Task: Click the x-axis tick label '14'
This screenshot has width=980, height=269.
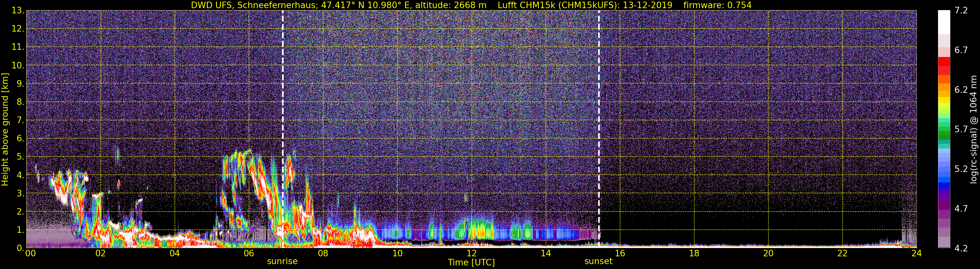Action: pos(545,253)
